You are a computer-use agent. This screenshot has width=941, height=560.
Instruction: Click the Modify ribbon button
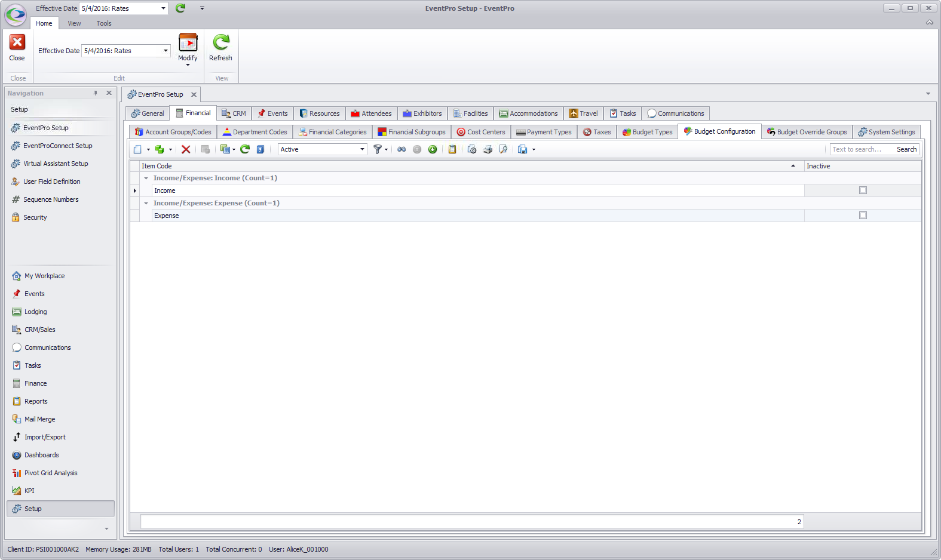188,49
